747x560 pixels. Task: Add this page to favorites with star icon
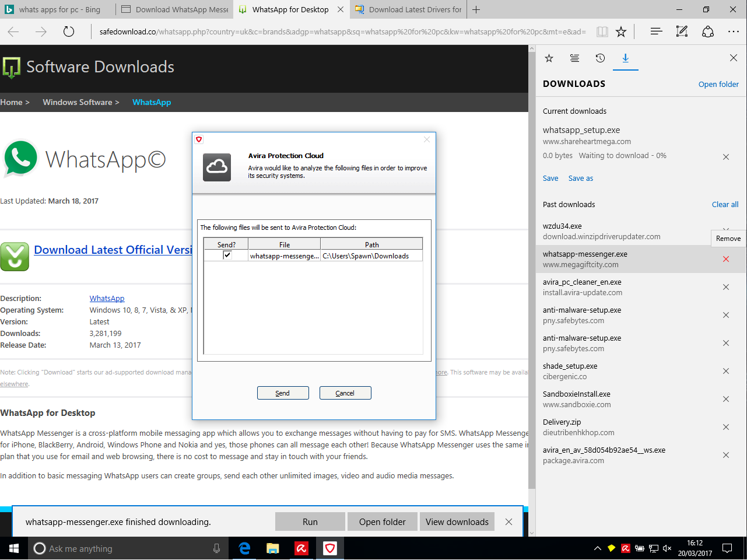tap(621, 32)
